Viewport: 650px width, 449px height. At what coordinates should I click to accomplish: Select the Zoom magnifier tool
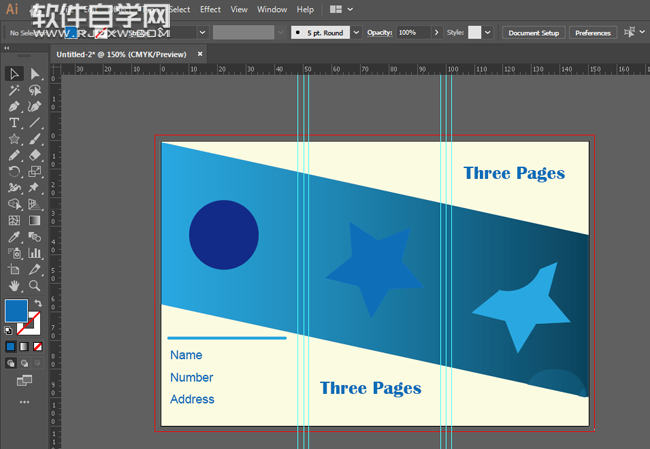(35, 286)
